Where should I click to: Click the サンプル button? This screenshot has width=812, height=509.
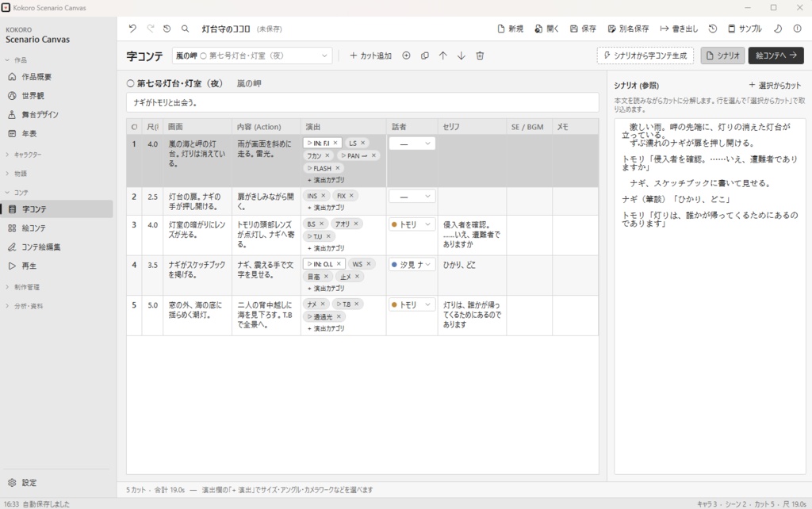point(745,29)
